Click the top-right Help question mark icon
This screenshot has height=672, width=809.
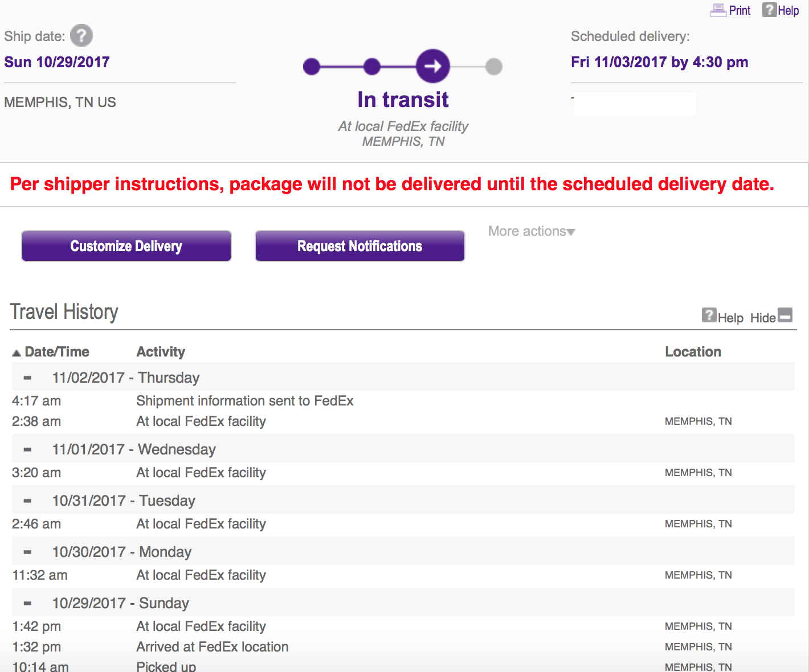(770, 10)
